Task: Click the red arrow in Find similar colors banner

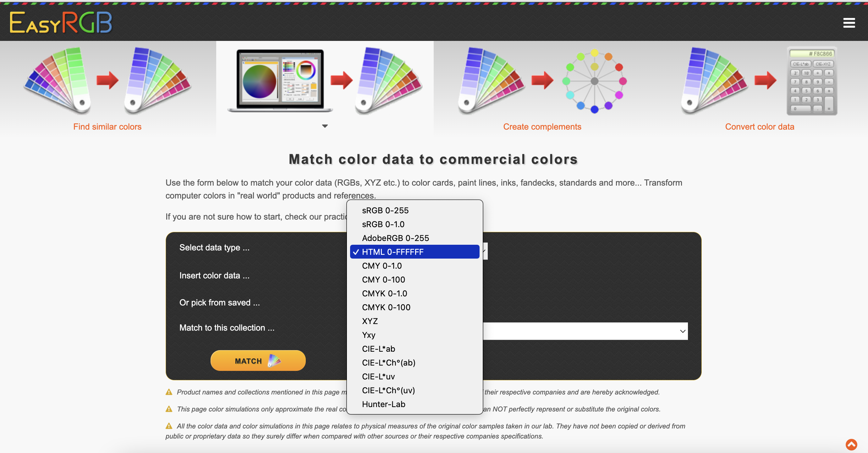Action: coord(107,80)
